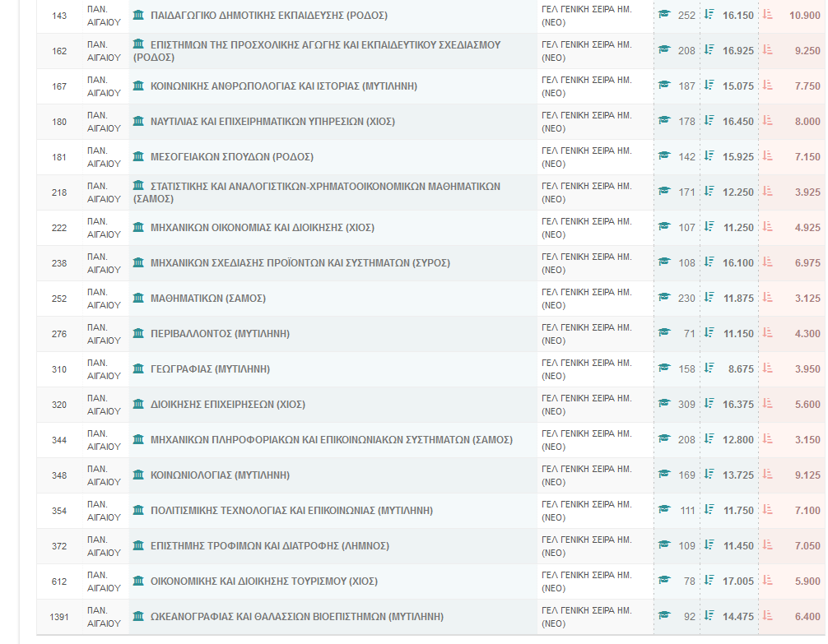The height and width of the screenshot is (644, 828).
Task: Click positions count 111 in row 354
Action: point(687,511)
